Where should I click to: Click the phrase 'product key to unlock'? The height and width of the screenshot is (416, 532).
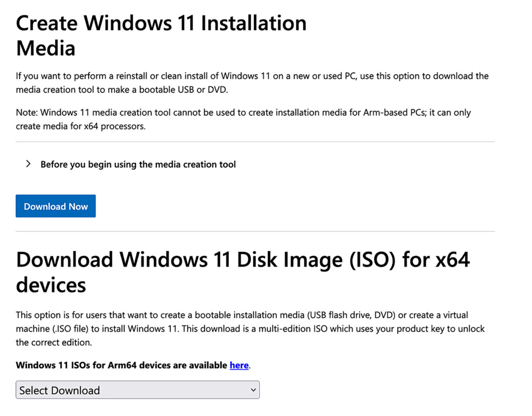click(441, 329)
